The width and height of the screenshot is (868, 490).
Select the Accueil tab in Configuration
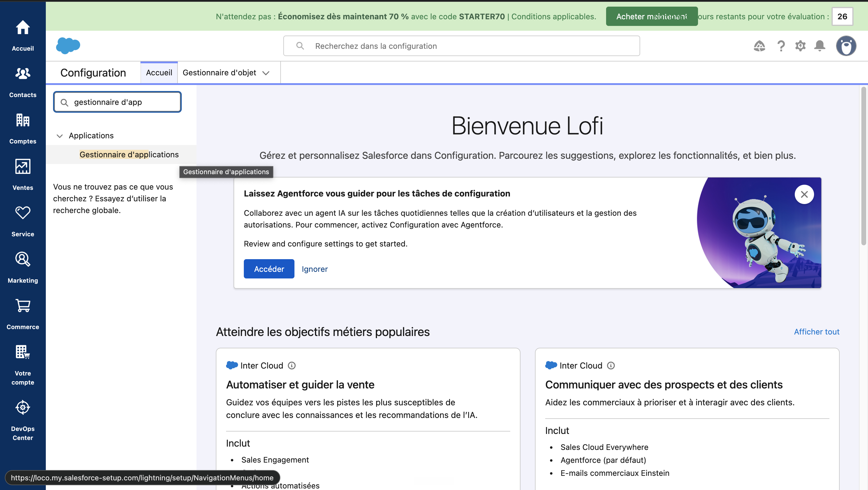pos(159,72)
